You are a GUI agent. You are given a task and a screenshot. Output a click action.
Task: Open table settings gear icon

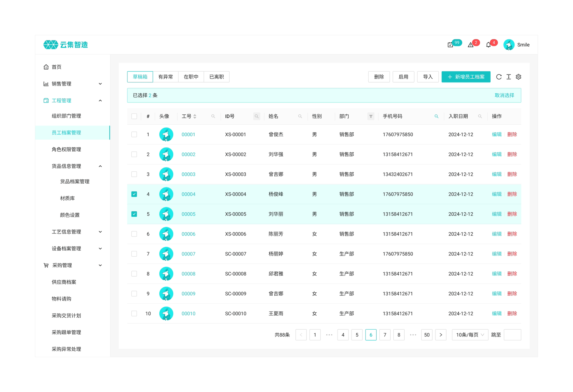(x=518, y=77)
